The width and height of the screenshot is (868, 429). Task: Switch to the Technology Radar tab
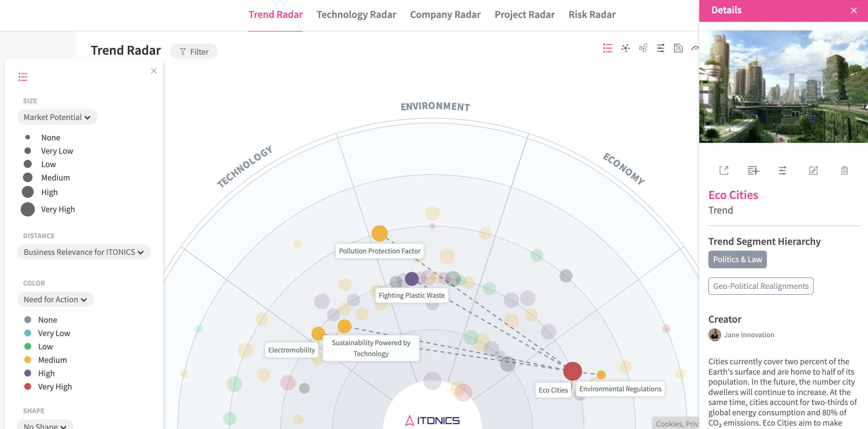(x=356, y=15)
